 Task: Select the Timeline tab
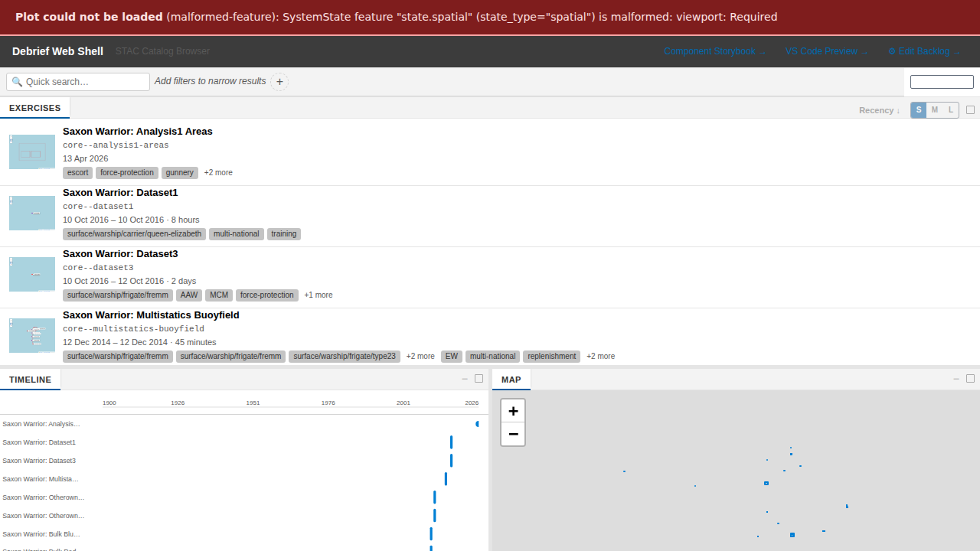[x=31, y=380]
